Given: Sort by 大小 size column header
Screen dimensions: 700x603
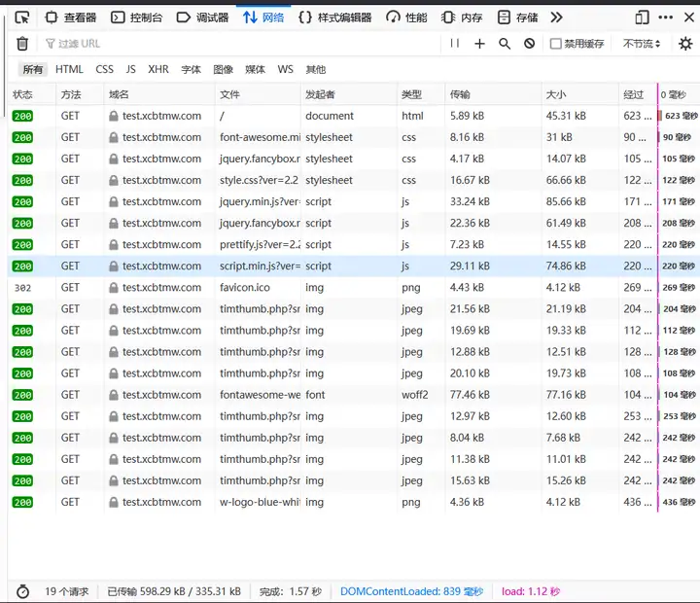Looking at the screenshot, I should coord(579,94).
